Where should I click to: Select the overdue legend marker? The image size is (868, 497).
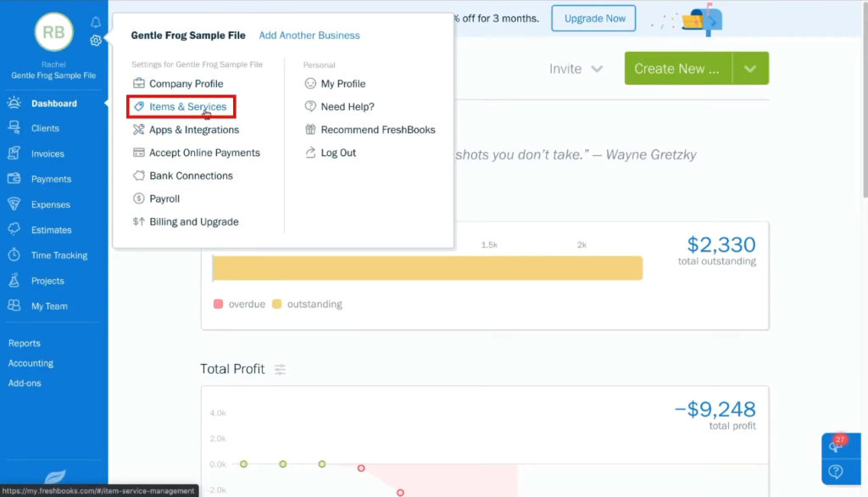pyautogui.click(x=218, y=304)
